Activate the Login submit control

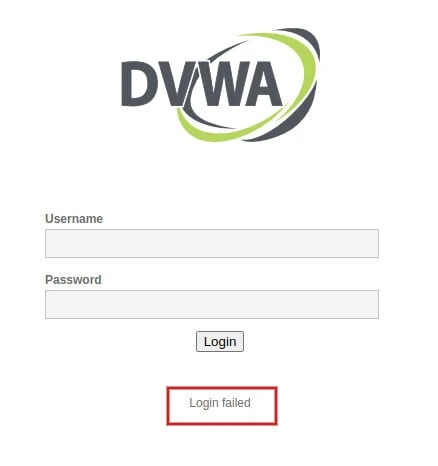(x=220, y=341)
